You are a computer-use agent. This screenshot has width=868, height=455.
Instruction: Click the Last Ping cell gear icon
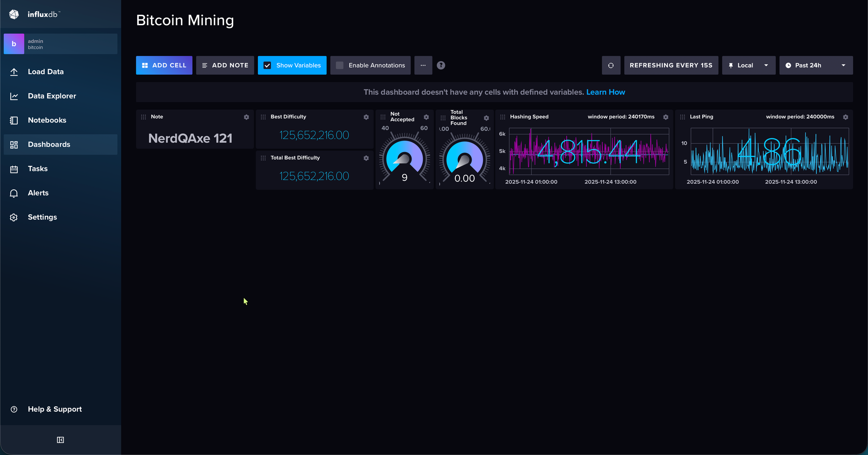tap(845, 117)
